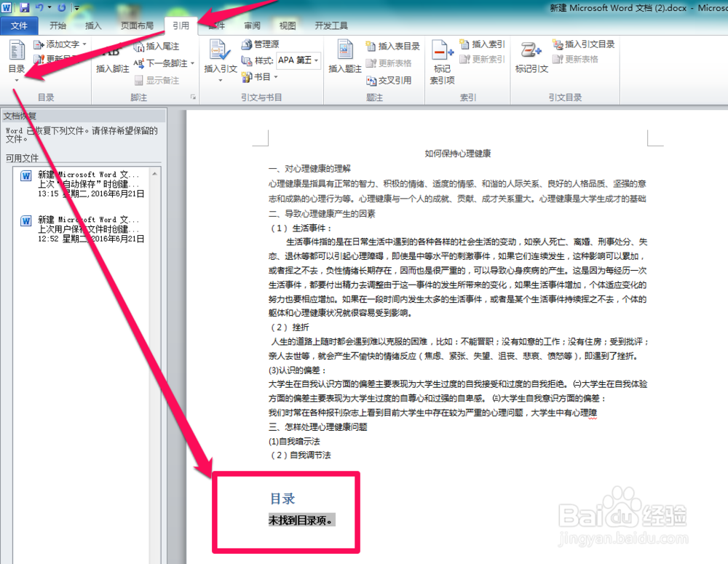Select the 引用 ribbon tab
Image resolution: width=728 pixels, height=564 pixels.
181,25
